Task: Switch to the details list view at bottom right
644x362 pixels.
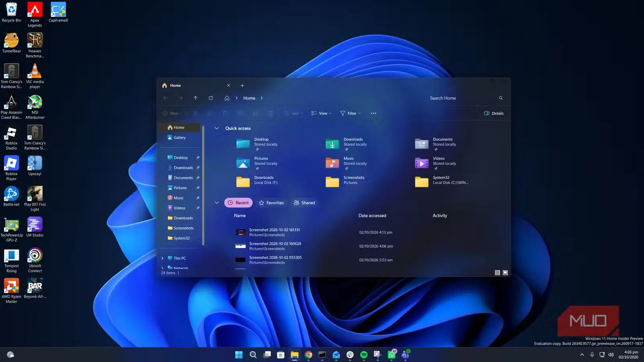Action: coord(497,273)
